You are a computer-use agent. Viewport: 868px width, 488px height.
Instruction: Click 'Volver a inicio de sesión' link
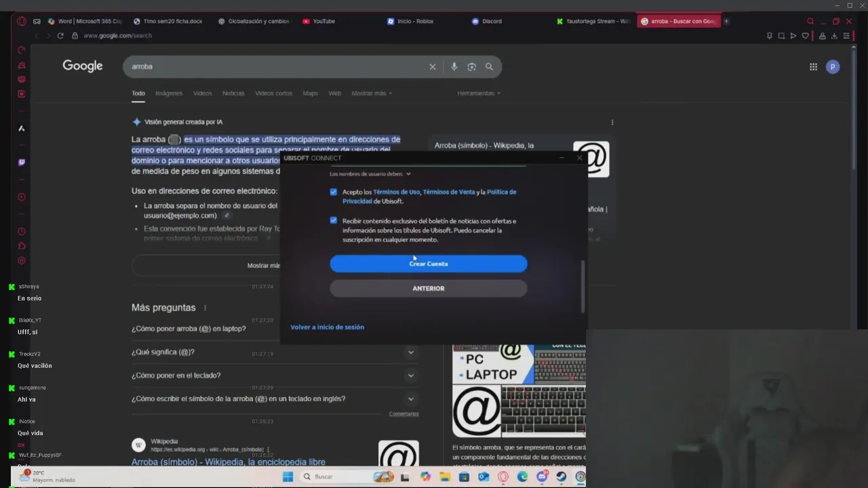click(328, 327)
